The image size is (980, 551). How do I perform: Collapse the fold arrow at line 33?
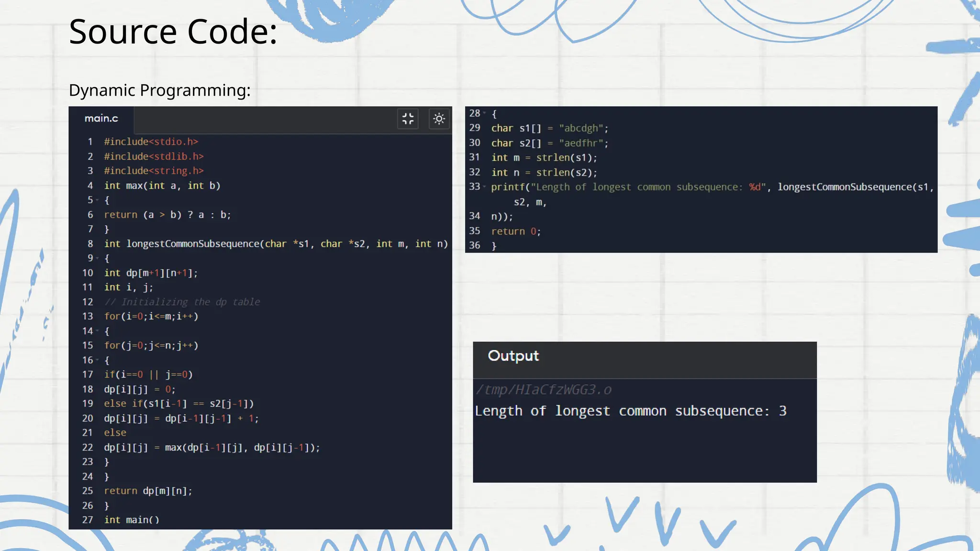(x=484, y=187)
